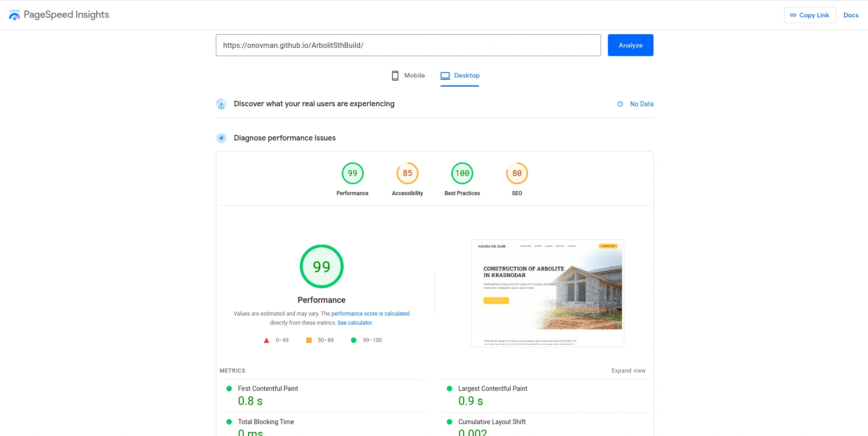Click the First Contentful Paint label

point(268,389)
